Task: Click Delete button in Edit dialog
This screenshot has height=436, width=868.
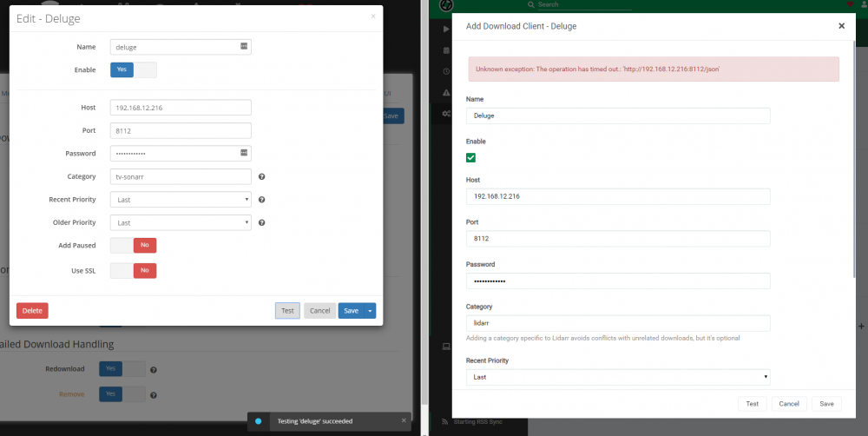Action: pyautogui.click(x=32, y=311)
